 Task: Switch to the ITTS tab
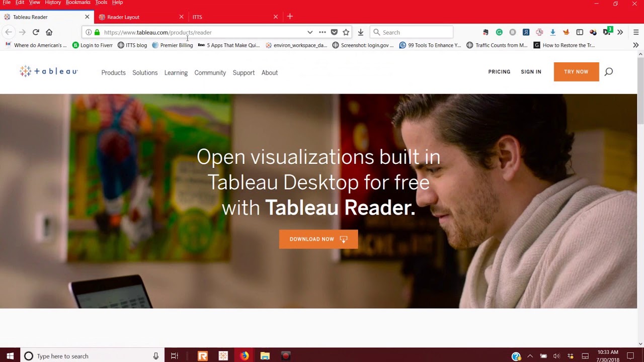234,17
